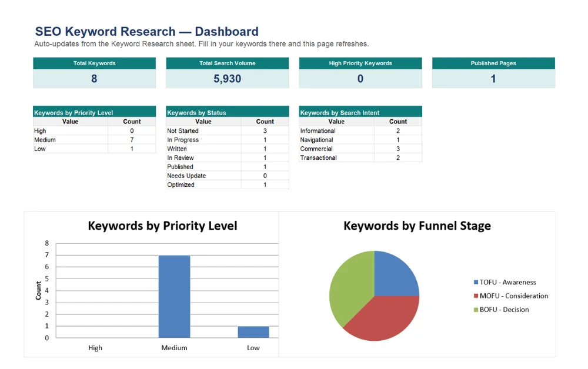Select the High row in priority table
Screen dimensions: 588x369
pyautogui.click(x=95, y=131)
